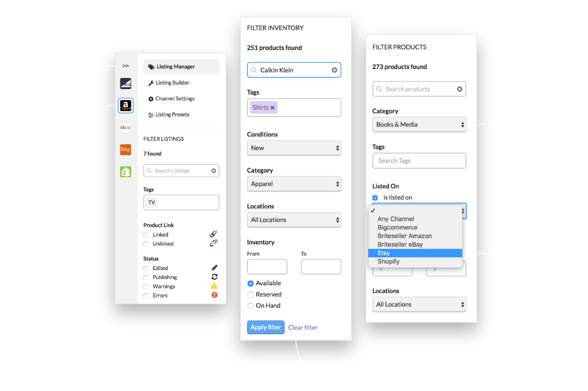
Task: Open the Category dropdown showing Apparel
Action: [x=294, y=184]
